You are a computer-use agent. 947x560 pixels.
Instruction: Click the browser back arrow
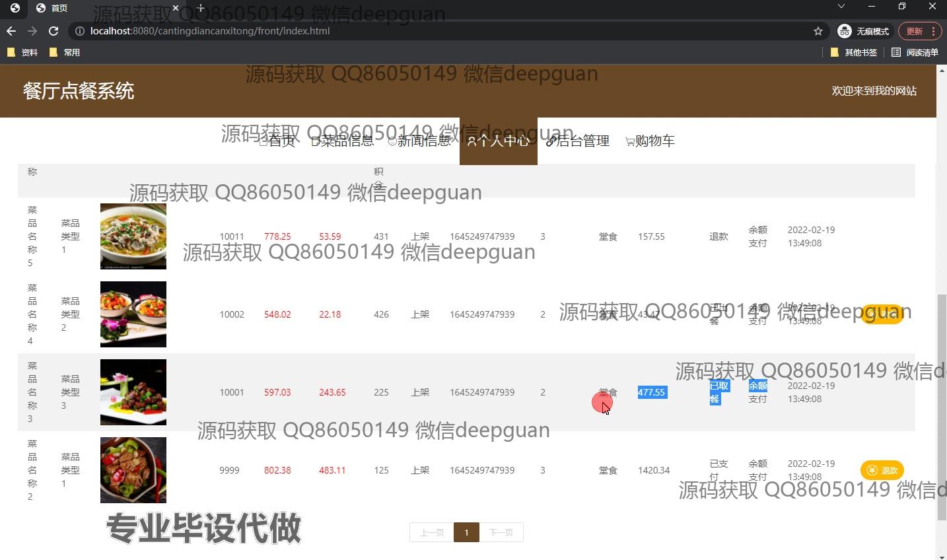pos(11,31)
